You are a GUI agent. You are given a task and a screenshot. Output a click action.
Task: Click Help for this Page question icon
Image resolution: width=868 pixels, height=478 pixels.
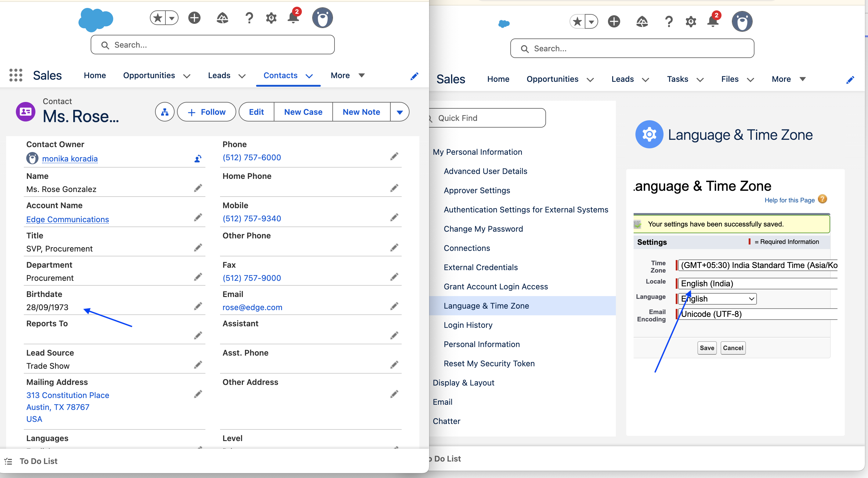pos(823,199)
